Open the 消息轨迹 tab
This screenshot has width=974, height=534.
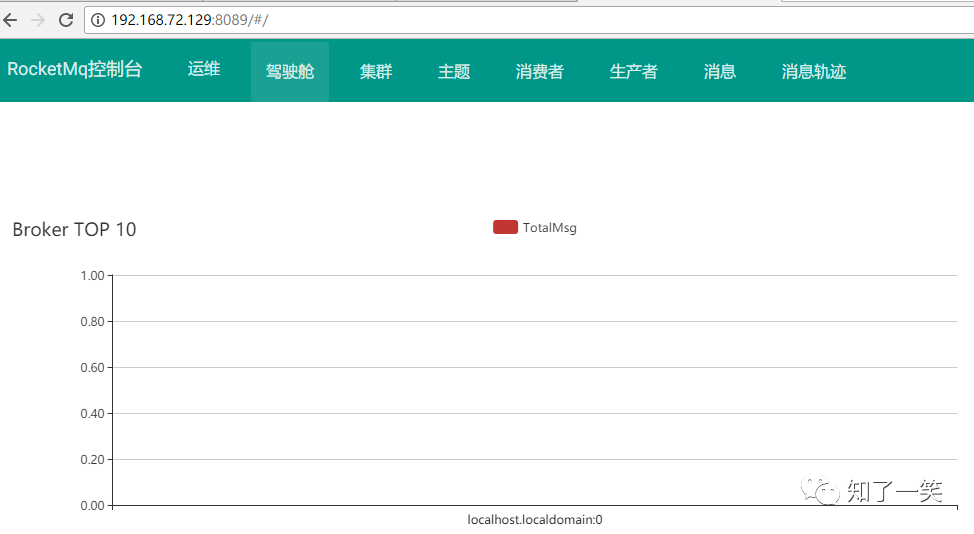pyautogui.click(x=814, y=71)
